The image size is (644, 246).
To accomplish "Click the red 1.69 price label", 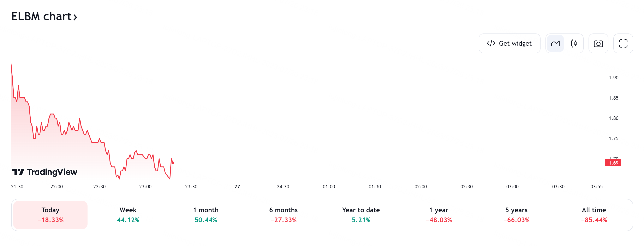I will coord(613,163).
